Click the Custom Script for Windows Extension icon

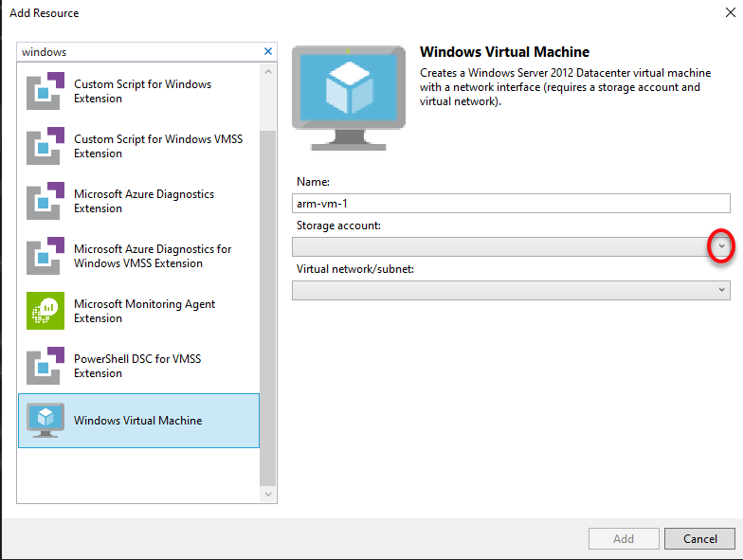point(45,91)
